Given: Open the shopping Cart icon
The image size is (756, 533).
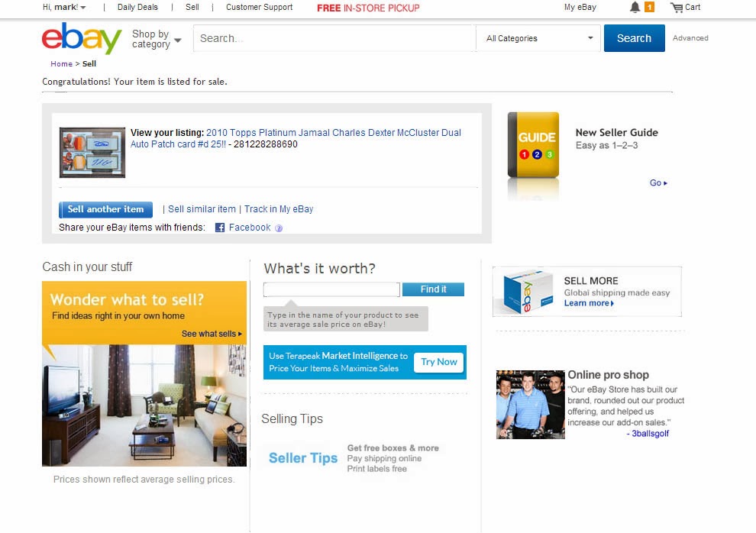Looking at the screenshot, I should click(677, 7).
